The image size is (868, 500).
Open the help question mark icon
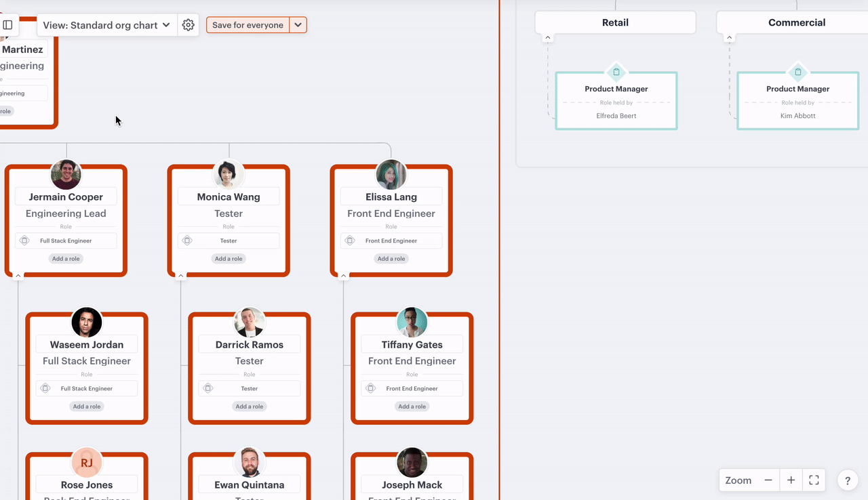(847, 480)
